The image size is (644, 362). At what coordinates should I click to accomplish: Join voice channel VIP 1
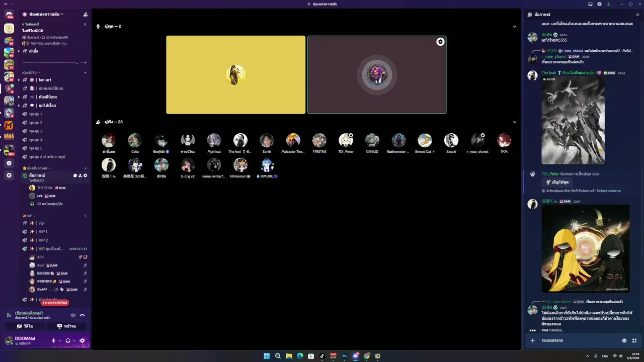pos(54,232)
